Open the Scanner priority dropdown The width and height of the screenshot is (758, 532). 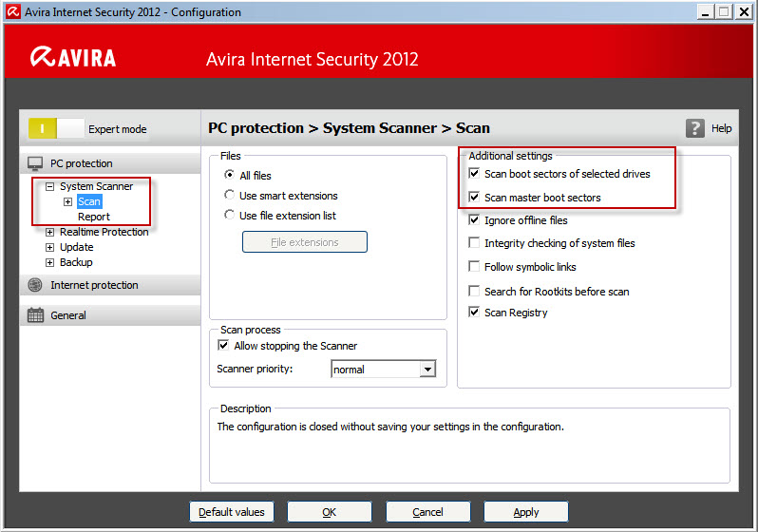pos(427,370)
